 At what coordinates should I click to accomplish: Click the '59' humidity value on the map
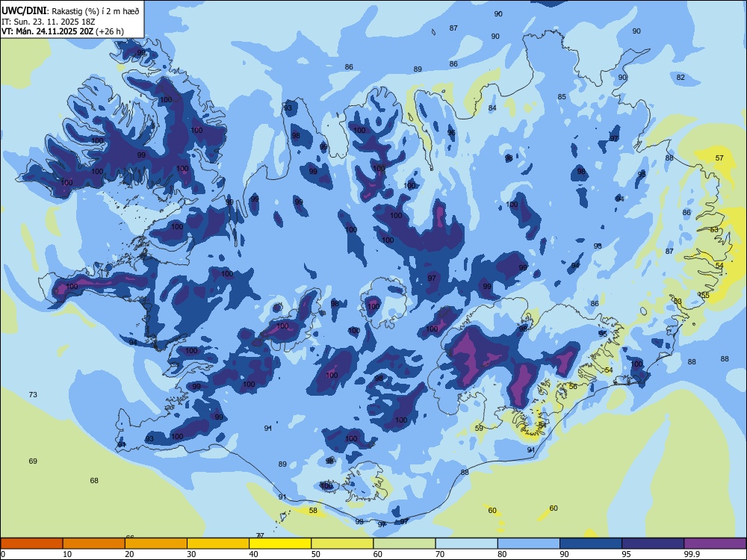(479, 428)
